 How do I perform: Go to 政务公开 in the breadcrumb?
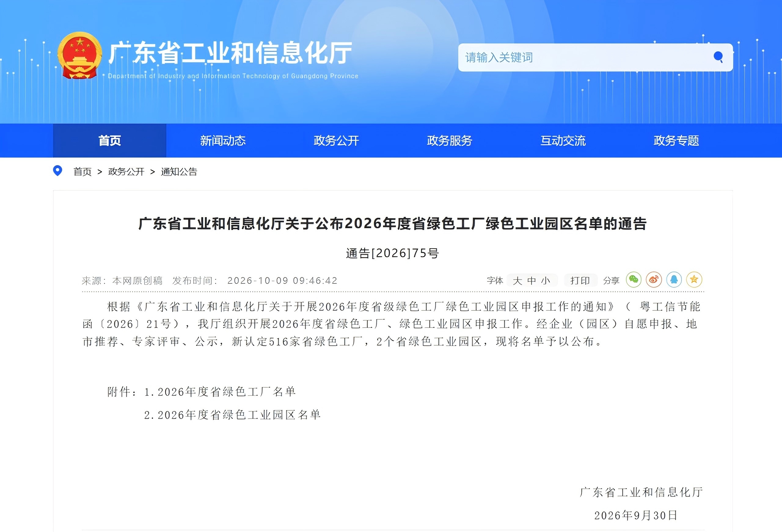[126, 172]
